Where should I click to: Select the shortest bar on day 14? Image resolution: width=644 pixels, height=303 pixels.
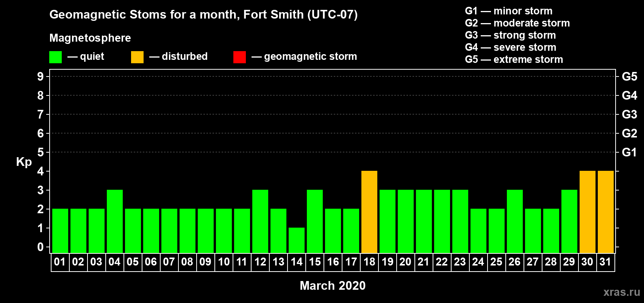[297, 241]
